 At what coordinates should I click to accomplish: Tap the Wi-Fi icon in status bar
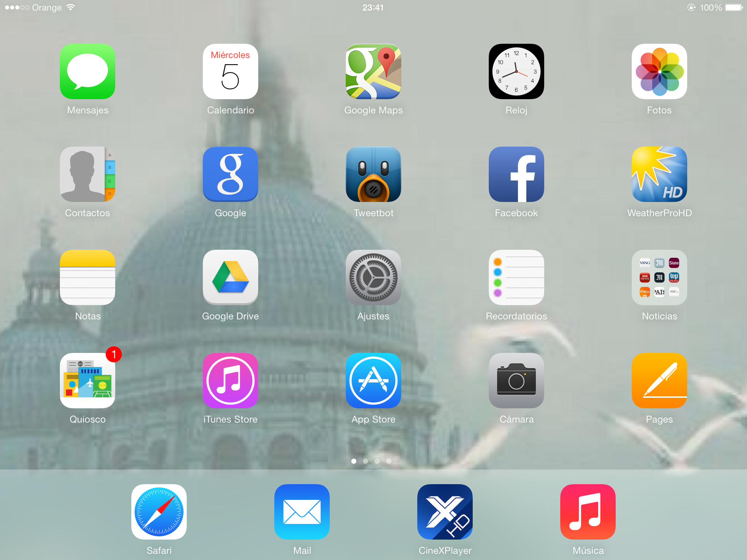(x=70, y=7)
